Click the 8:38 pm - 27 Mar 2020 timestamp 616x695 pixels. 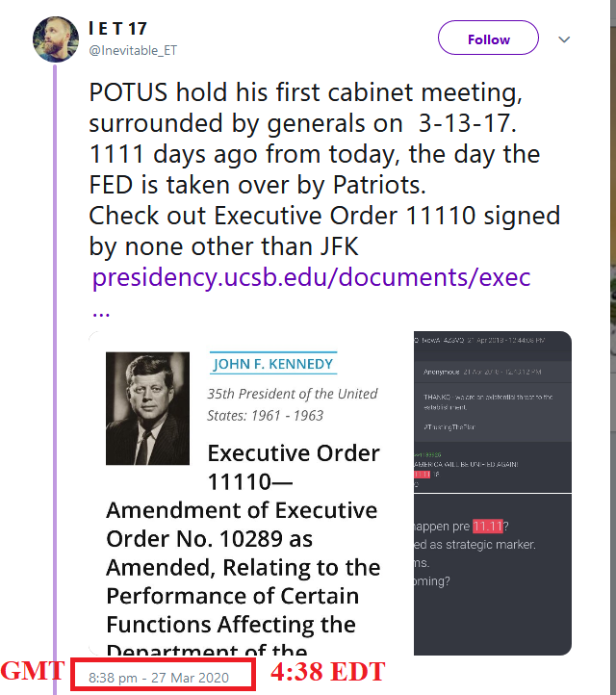point(159,678)
